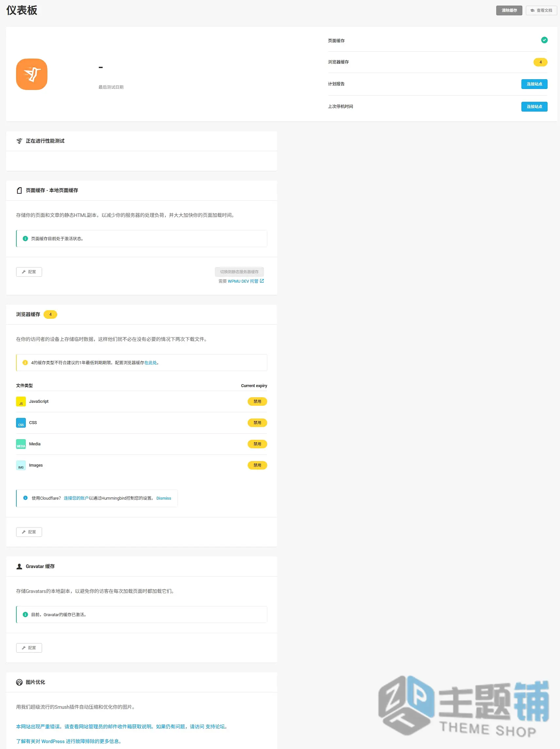This screenshot has width=560, height=749.
Task: Open the 支持论坛 error message link
Action: (215, 726)
